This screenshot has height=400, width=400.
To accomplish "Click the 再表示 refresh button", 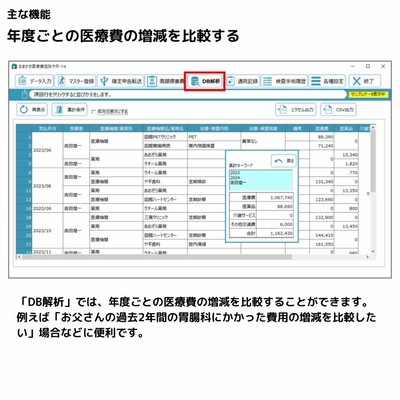I will 32,109.
